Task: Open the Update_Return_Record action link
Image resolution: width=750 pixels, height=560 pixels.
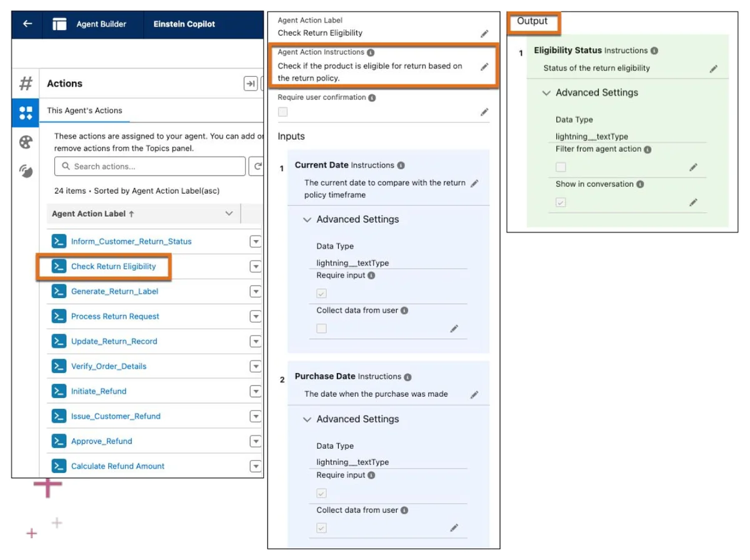Action: 114,341
